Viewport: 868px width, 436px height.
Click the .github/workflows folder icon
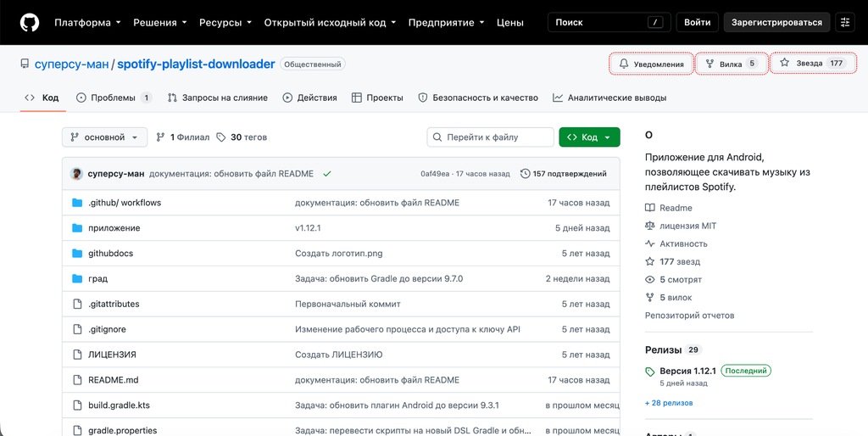coord(77,203)
